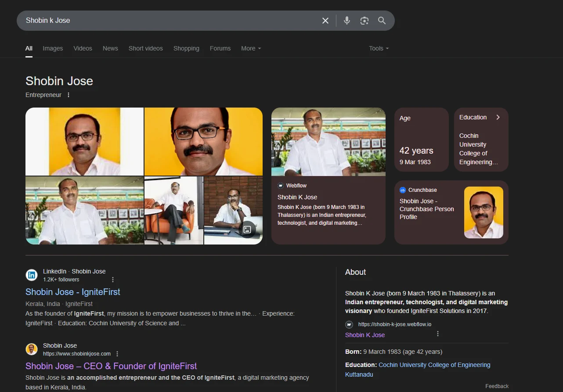This screenshot has width=563, height=392.
Task: Open the Forums tab
Action: coord(220,48)
